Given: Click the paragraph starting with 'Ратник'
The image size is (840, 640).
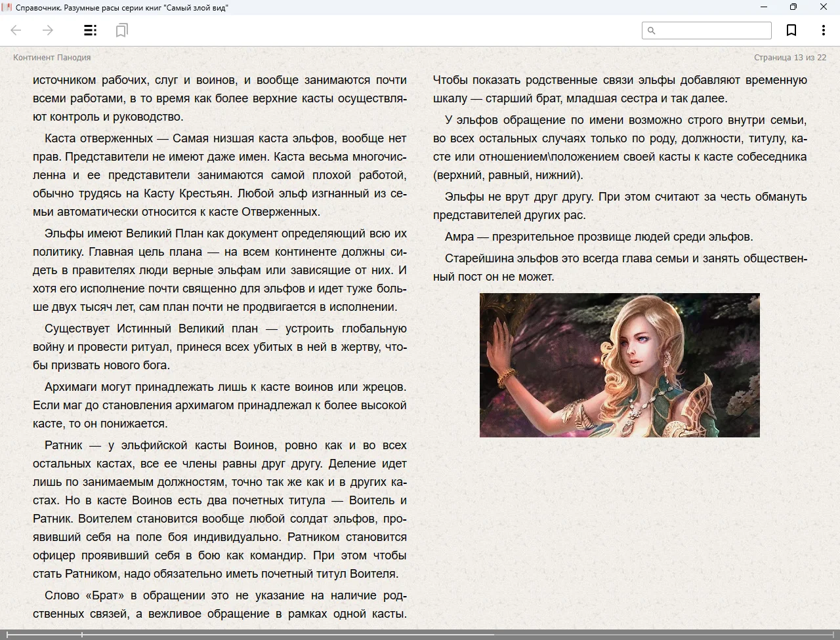Looking at the screenshot, I should pyautogui.click(x=220, y=510).
